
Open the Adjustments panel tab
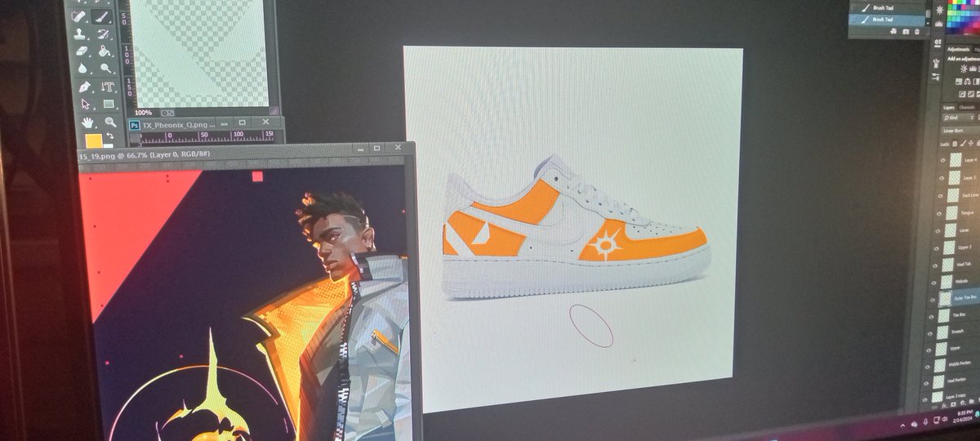958,49
